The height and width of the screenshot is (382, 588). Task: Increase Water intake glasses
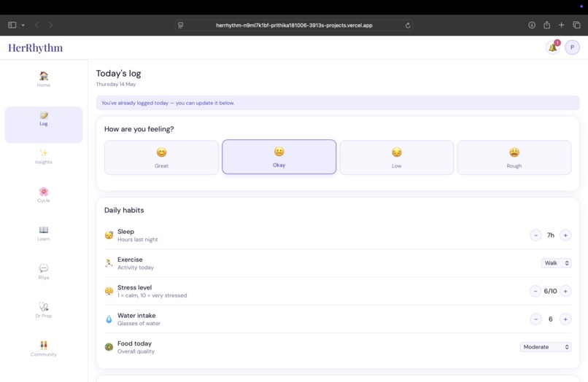point(565,319)
